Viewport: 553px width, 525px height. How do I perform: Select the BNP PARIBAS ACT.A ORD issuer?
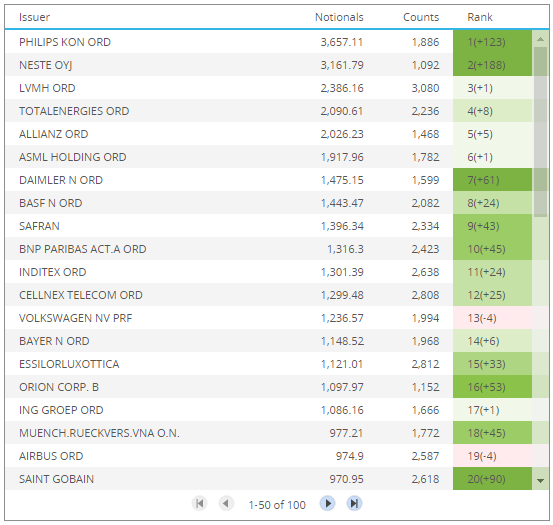pos(83,249)
